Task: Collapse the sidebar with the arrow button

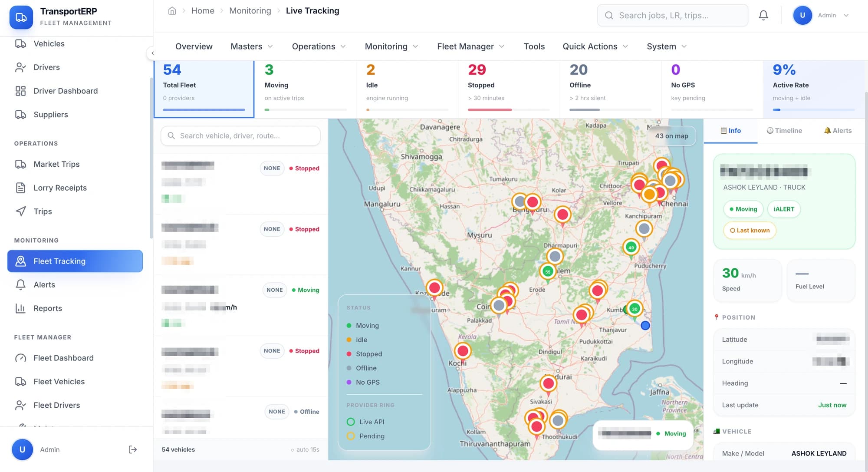Action: 152,53
